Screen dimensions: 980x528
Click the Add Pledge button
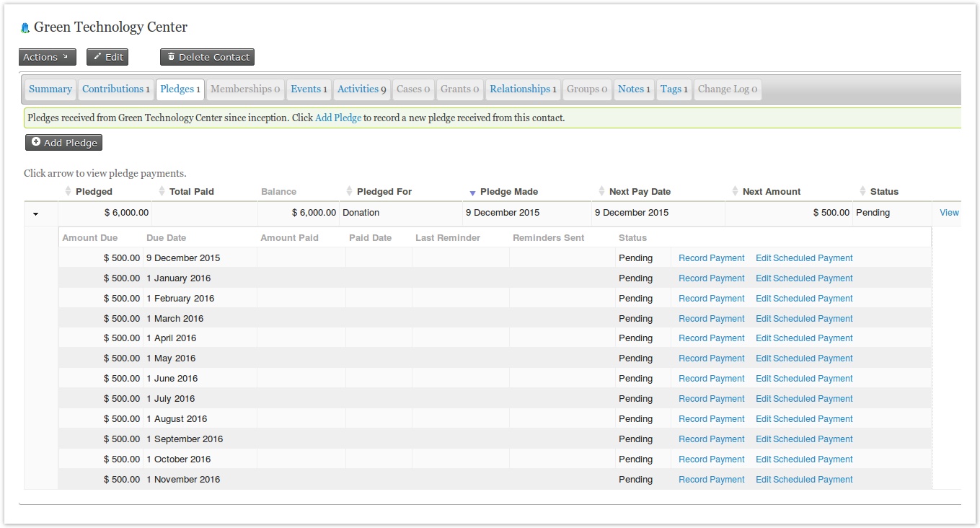pos(63,143)
